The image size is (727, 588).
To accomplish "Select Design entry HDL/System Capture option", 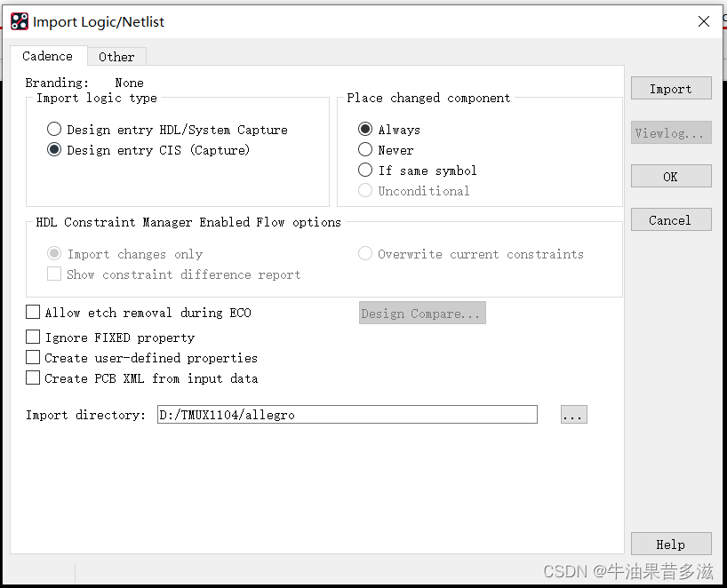I will [54, 130].
